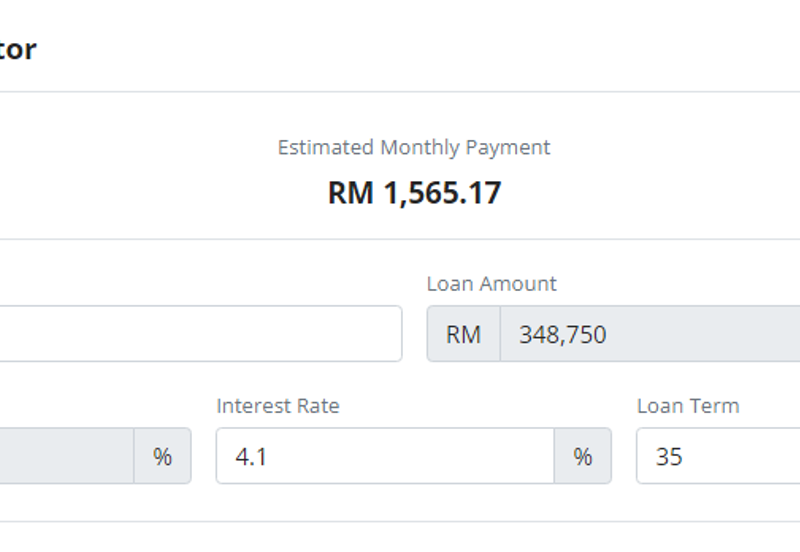Click the Estimated Monthly Payment label
This screenshot has width=800, height=552.
pos(414,147)
